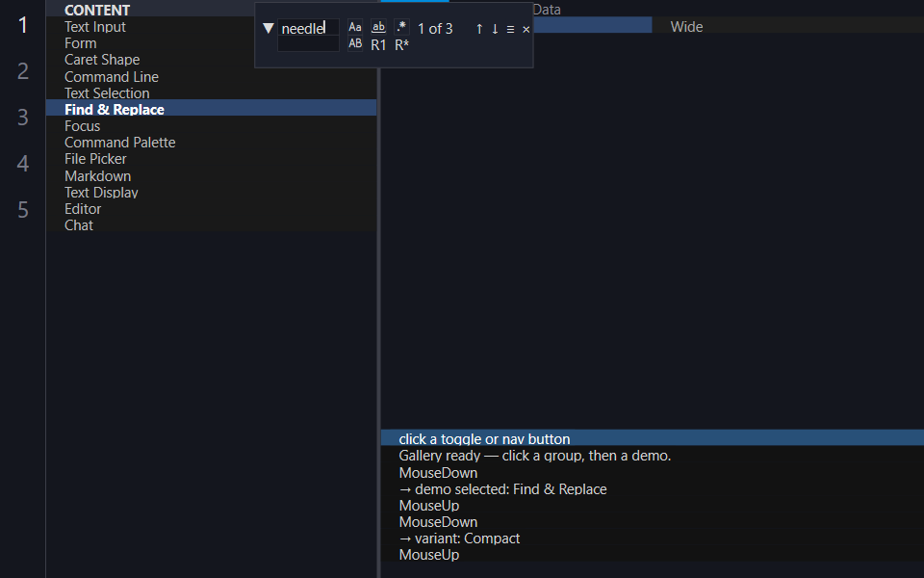Image resolution: width=924 pixels, height=578 pixels.
Task: Select number 5 in the left rail
Action: (x=22, y=209)
